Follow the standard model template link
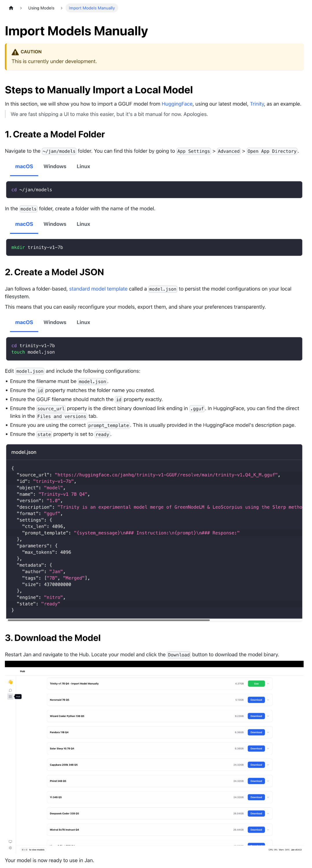The height and width of the screenshot is (868, 312). coord(98,289)
